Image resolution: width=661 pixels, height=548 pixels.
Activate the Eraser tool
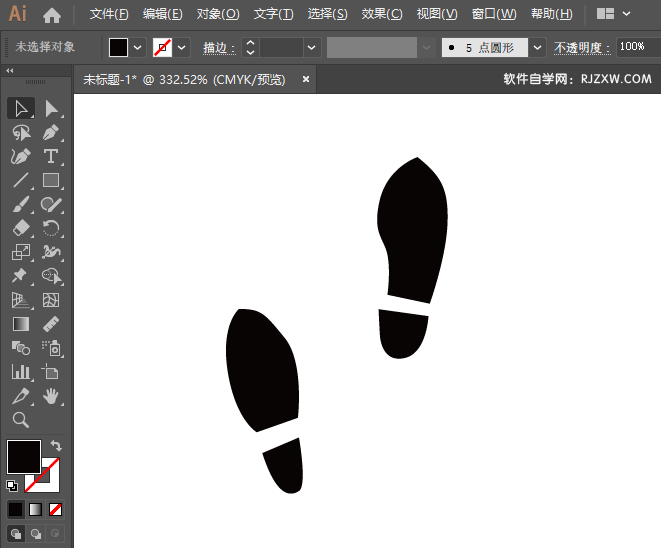[x=21, y=228]
